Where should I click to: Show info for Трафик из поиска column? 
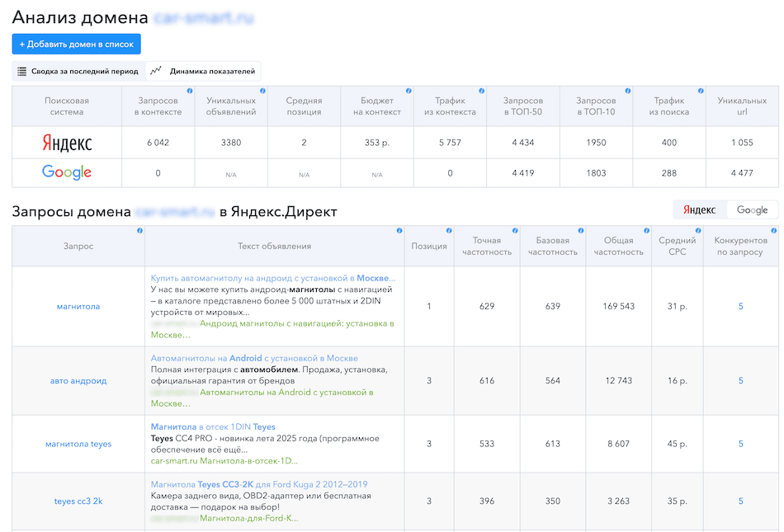[701, 91]
